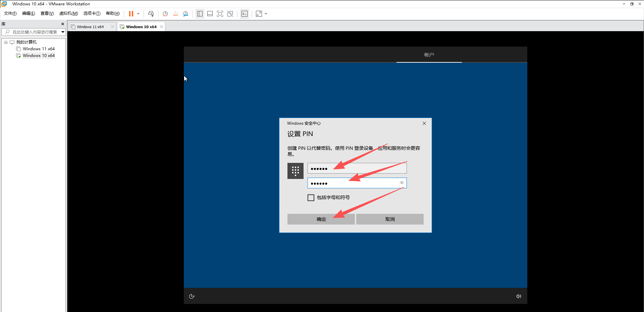Pause the virtual machine with the orange button
The width and height of the screenshot is (644, 312).
pos(131,14)
